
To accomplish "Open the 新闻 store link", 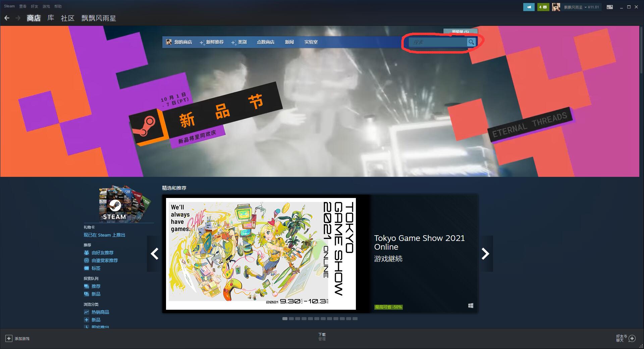I will 289,42.
